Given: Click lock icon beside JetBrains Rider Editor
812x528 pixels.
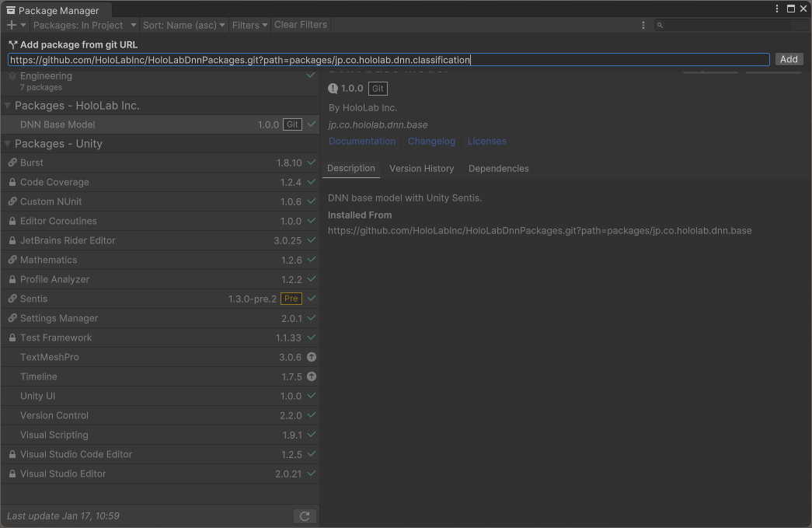Looking at the screenshot, I should (x=12, y=240).
